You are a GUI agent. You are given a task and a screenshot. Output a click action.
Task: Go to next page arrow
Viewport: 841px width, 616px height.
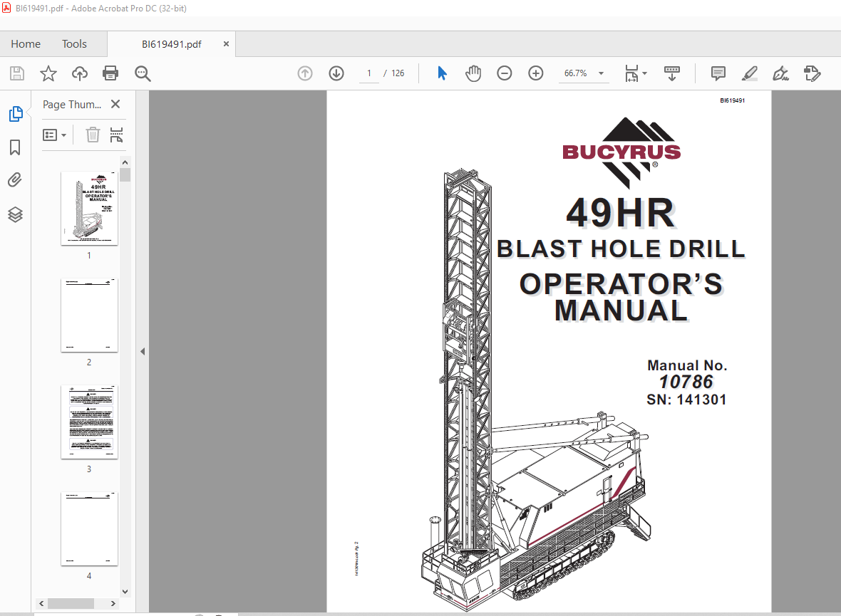[x=336, y=73]
